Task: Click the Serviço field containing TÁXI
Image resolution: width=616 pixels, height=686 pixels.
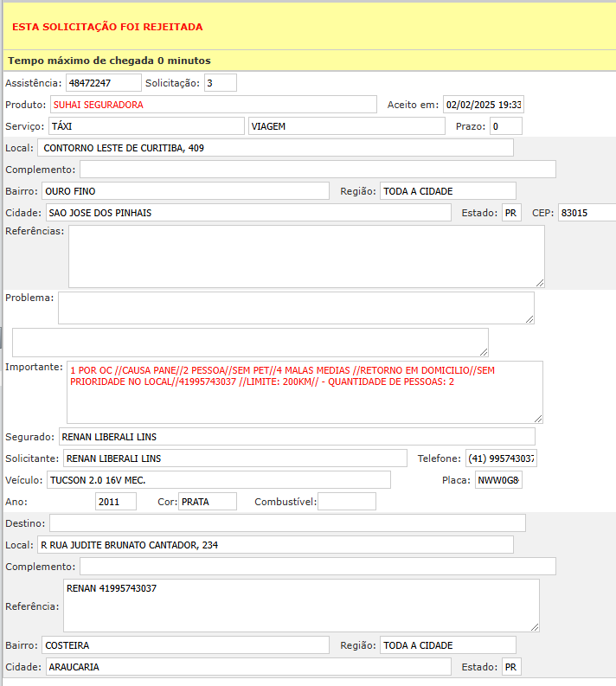Action: click(145, 126)
